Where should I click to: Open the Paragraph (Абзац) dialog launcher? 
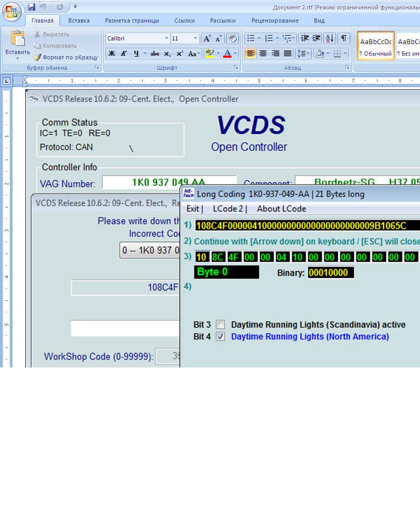348,68
